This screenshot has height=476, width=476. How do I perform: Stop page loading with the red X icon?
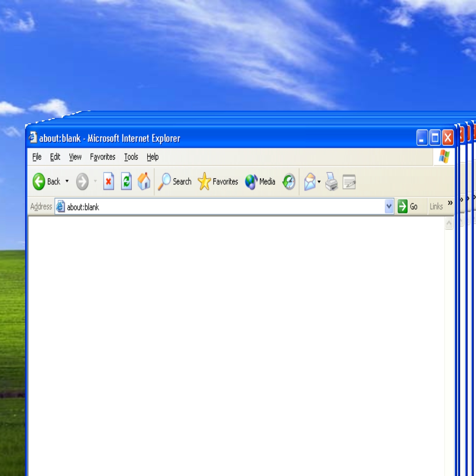(x=108, y=181)
